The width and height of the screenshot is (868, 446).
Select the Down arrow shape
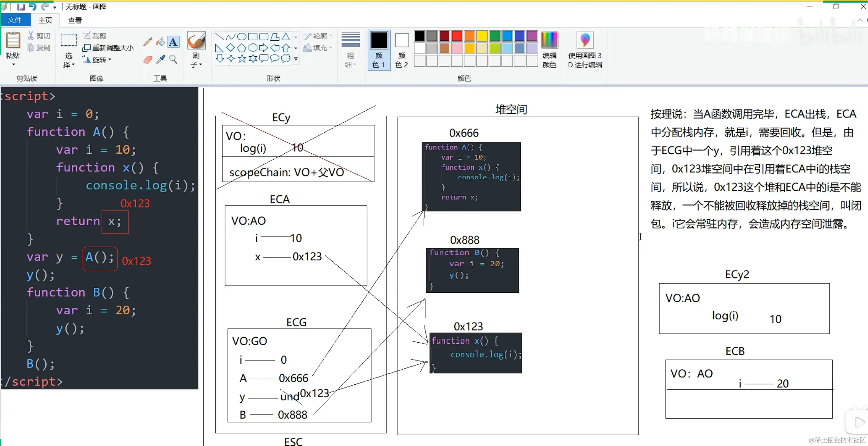coord(220,58)
